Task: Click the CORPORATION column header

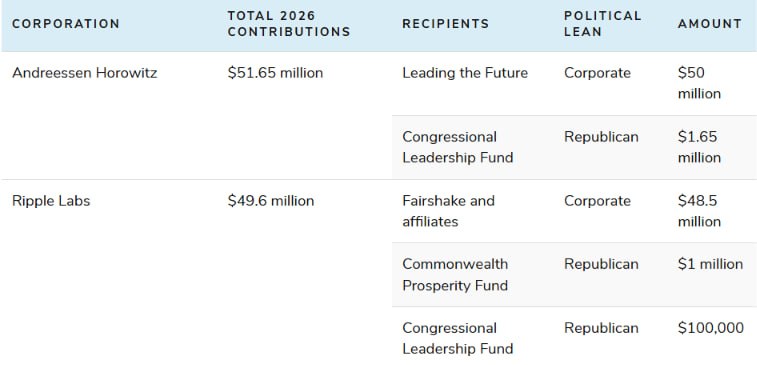Action: click(66, 24)
